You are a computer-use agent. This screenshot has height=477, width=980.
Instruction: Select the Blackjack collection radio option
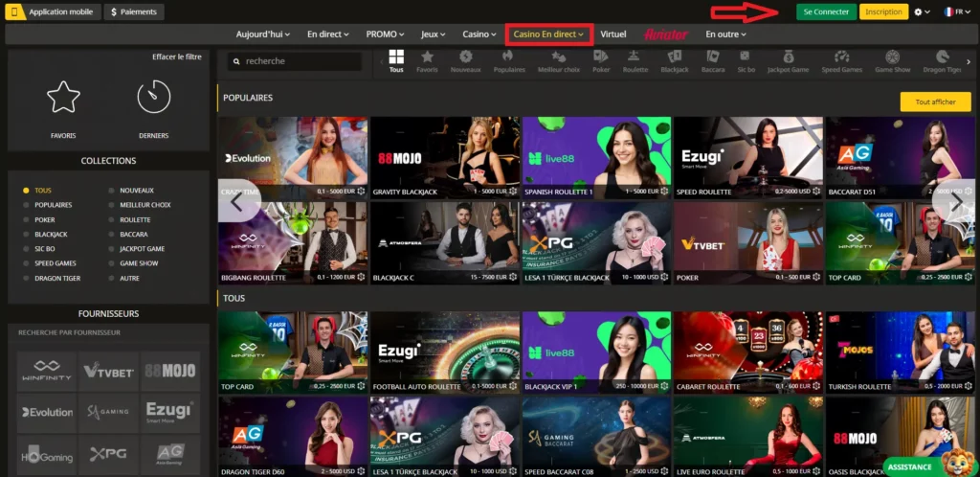pyautogui.click(x=51, y=234)
